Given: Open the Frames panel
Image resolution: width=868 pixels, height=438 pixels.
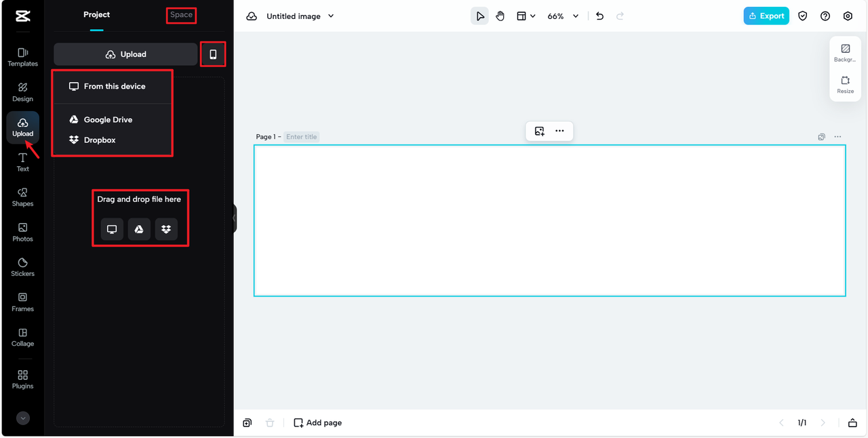Looking at the screenshot, I should click(x=22, y=302).
